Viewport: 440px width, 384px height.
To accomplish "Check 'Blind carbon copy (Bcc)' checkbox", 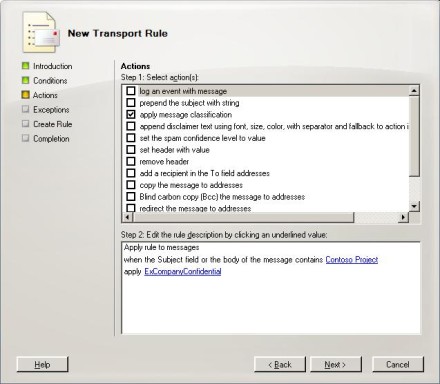I will click(x=131, y=196).
